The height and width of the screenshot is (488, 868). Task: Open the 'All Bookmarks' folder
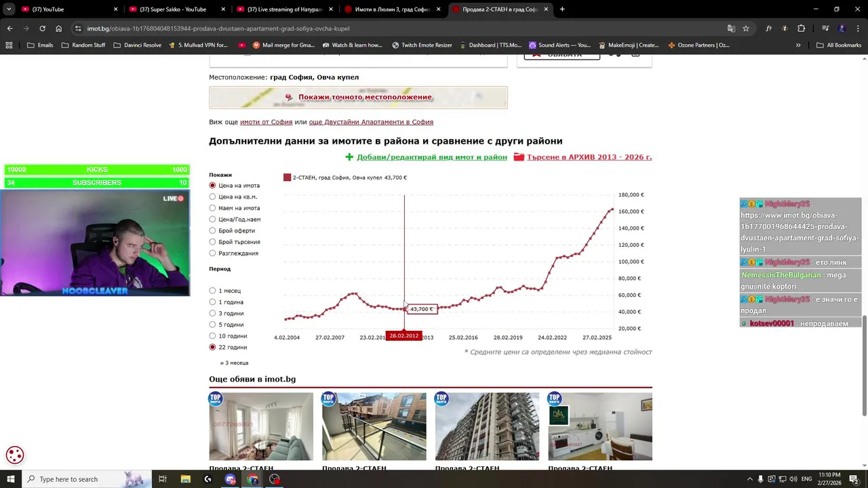(x=839, y=45)
